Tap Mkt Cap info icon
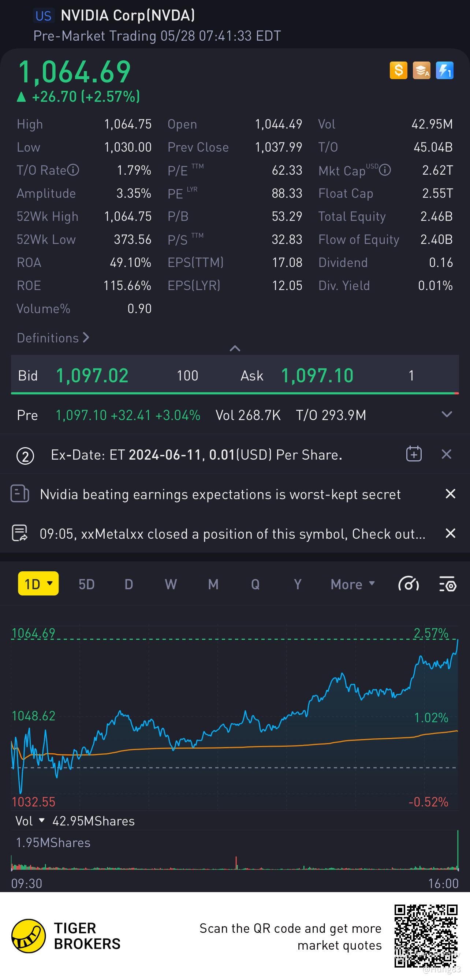This screenshot has height=980, width=470. (385, 170)
